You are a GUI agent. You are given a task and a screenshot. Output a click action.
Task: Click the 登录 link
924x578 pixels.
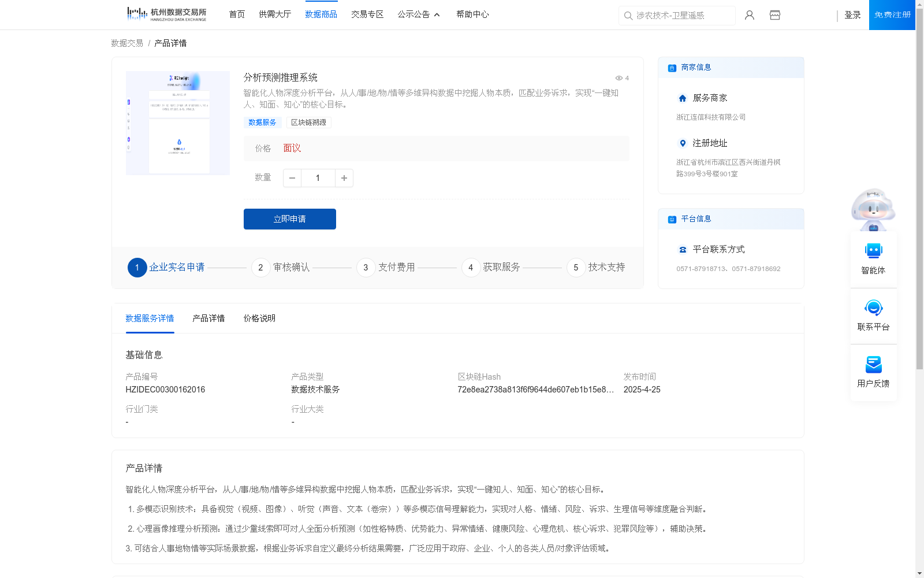(852, 15)
